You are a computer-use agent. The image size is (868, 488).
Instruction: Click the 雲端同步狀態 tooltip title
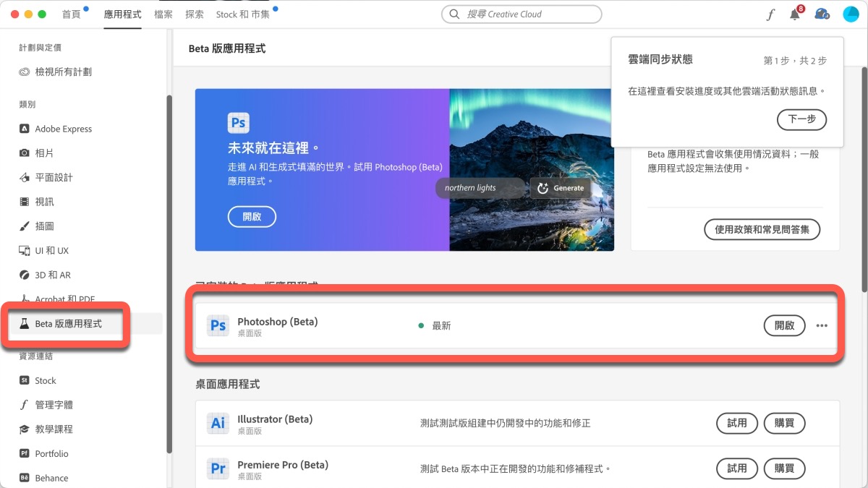660,59
